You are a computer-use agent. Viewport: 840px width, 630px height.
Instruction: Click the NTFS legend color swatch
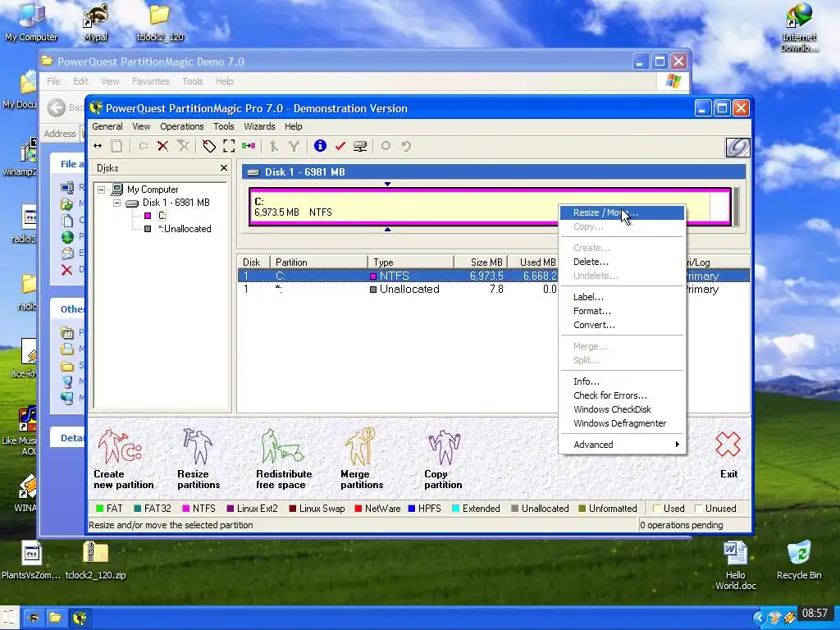pyautogui.click(x=186, y=509)
